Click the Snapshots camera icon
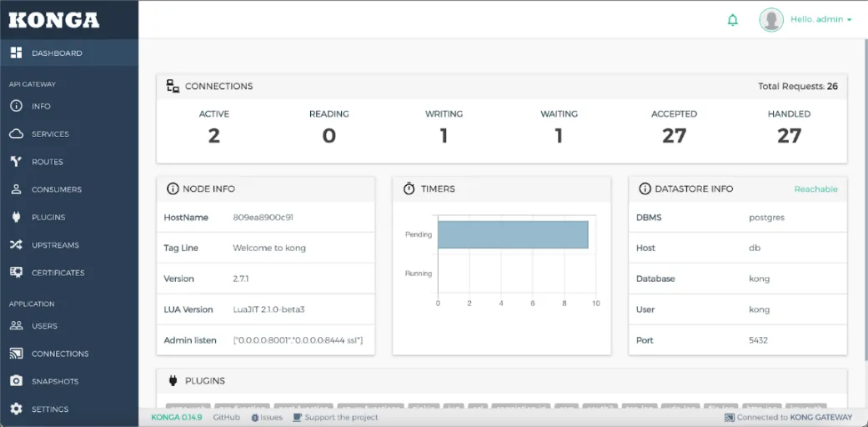 coord(16,381)
